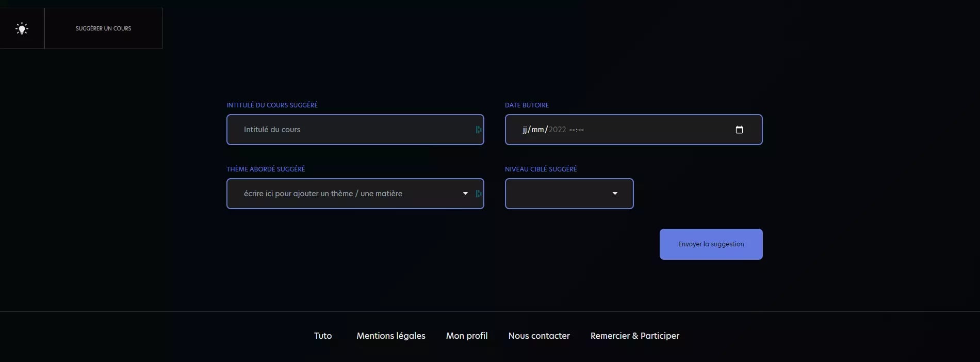Expand the 'Thème abordé suggéré' dropdown arrow
The height and width of the screenshot is (362, 980).
tap(465, 194)
